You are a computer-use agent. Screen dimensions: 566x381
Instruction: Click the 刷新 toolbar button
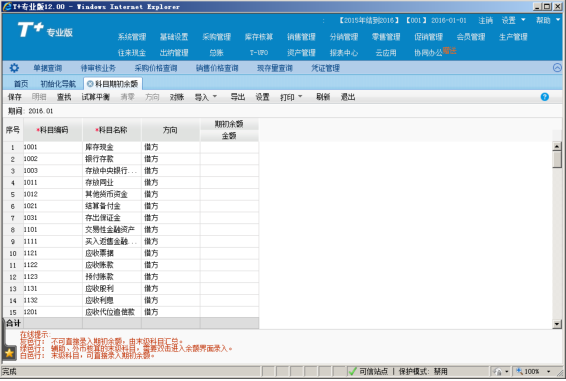323,97
